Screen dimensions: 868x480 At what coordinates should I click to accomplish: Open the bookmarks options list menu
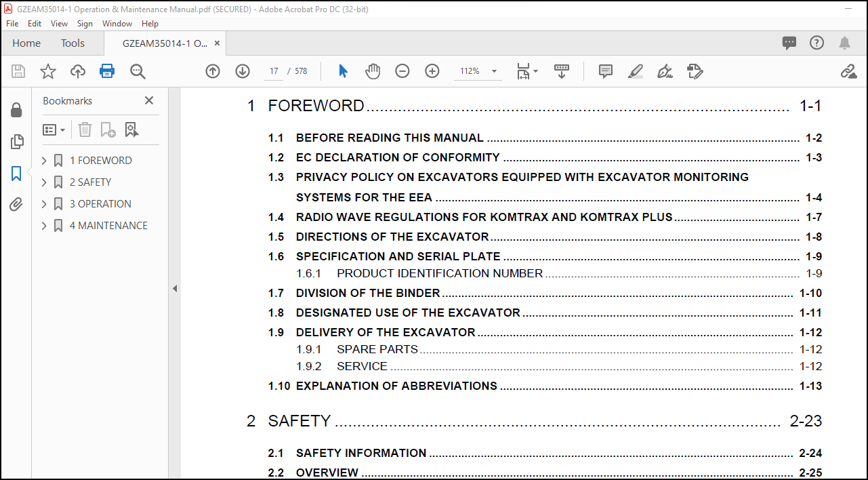click(x=54, y=129)
